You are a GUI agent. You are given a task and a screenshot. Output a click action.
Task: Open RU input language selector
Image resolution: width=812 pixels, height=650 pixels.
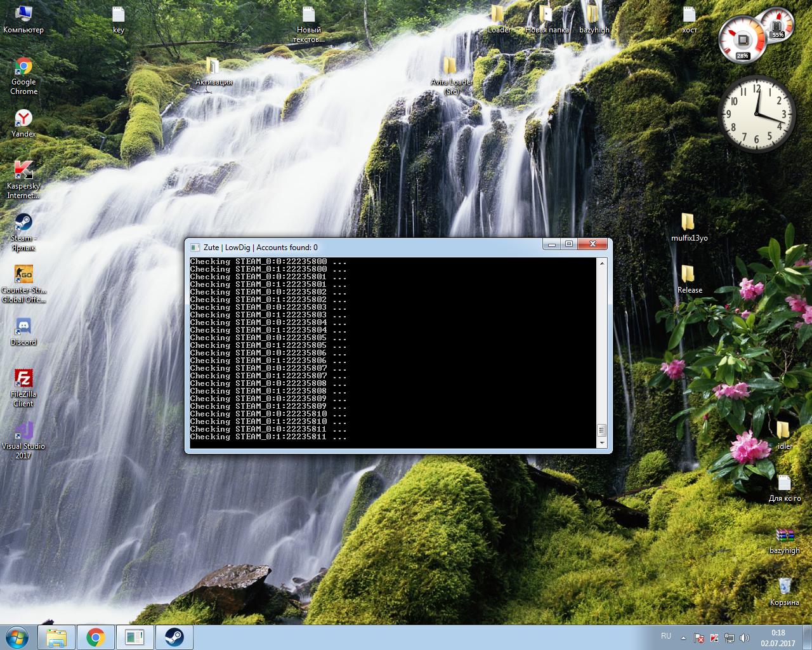(665, 636)
